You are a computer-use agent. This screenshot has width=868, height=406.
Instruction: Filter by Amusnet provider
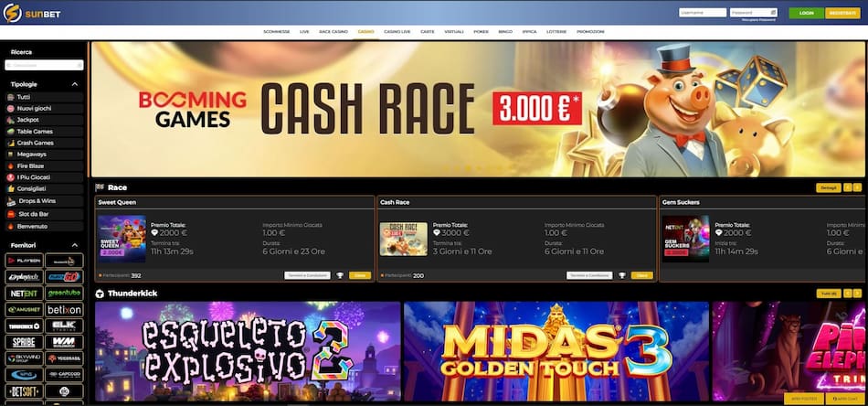coord(24,310)
